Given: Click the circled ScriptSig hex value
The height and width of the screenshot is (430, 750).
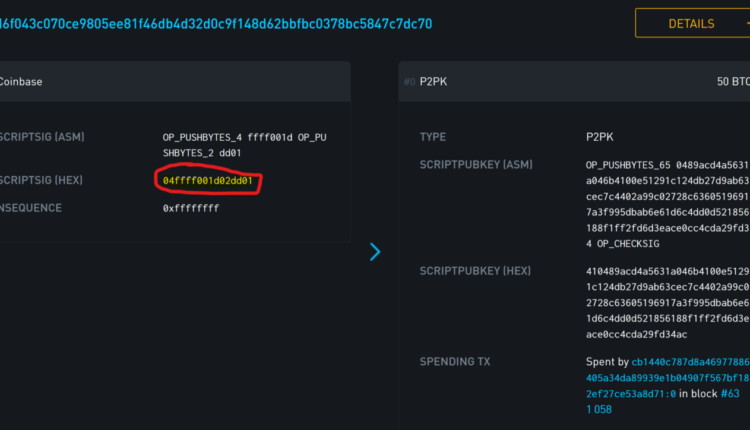Looking at the screenshot, I should (208, 181).
